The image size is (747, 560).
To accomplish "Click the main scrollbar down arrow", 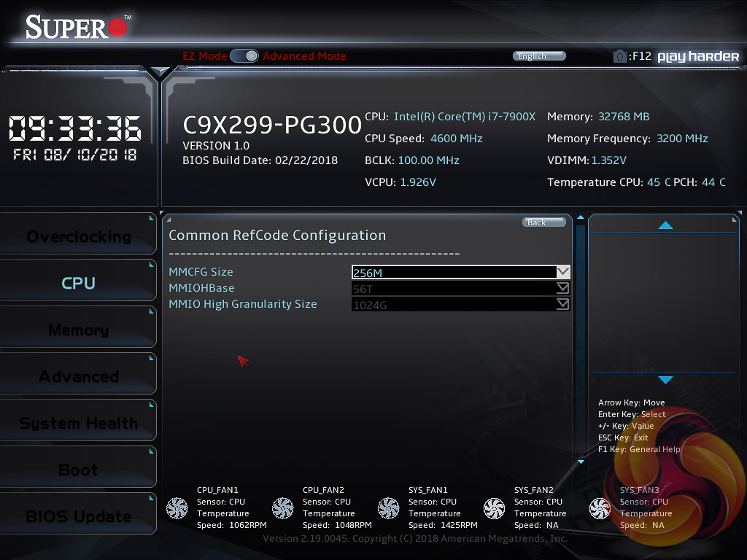I will coord(580,462).
